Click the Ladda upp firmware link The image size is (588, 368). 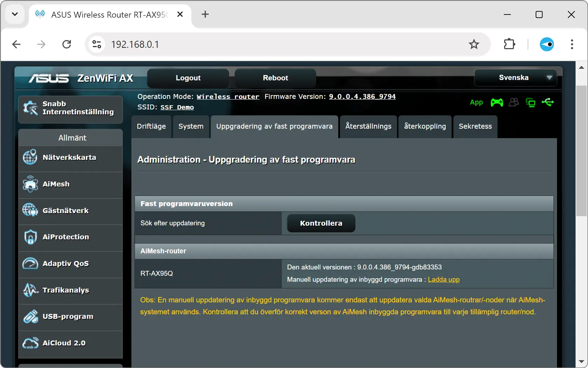[443, 279]
